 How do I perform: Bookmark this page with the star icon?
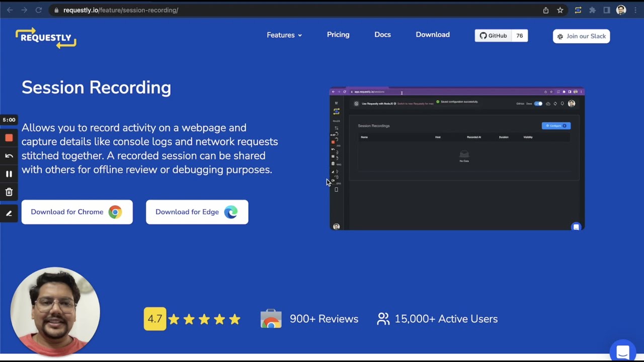[560, 10]
